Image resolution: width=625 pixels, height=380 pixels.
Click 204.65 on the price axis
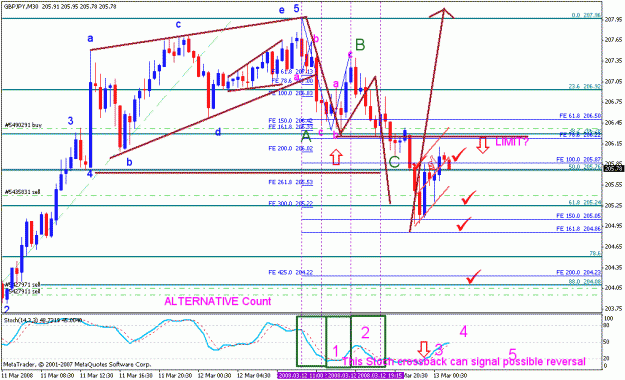613,246
